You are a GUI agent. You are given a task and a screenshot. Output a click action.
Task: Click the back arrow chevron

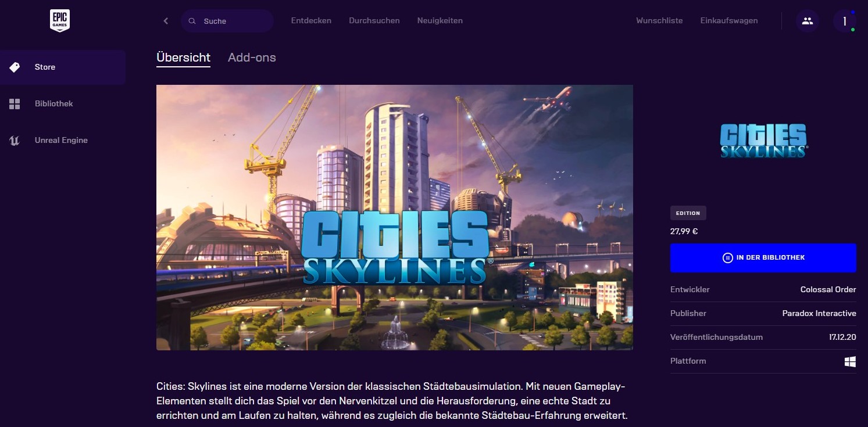pos(166,21)
